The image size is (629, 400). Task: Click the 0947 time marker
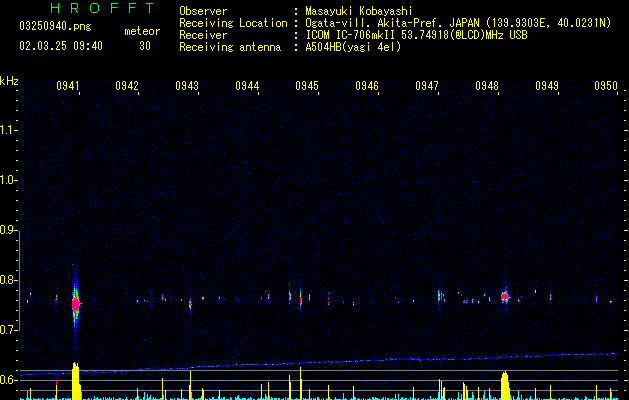tap(427, 86)
